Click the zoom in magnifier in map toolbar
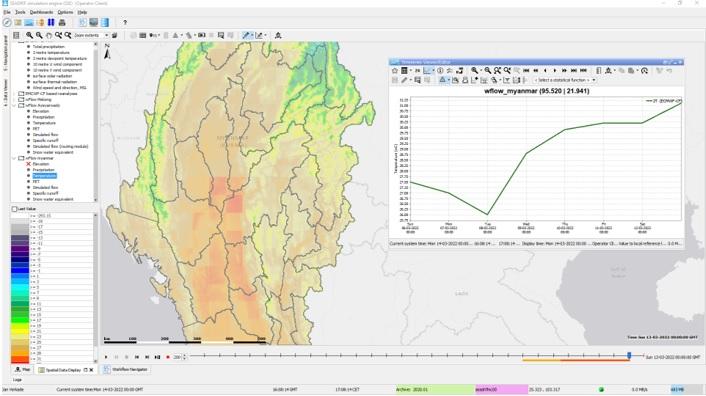Image resolution: width=706 pixels, height=396 pixels. 29,35
